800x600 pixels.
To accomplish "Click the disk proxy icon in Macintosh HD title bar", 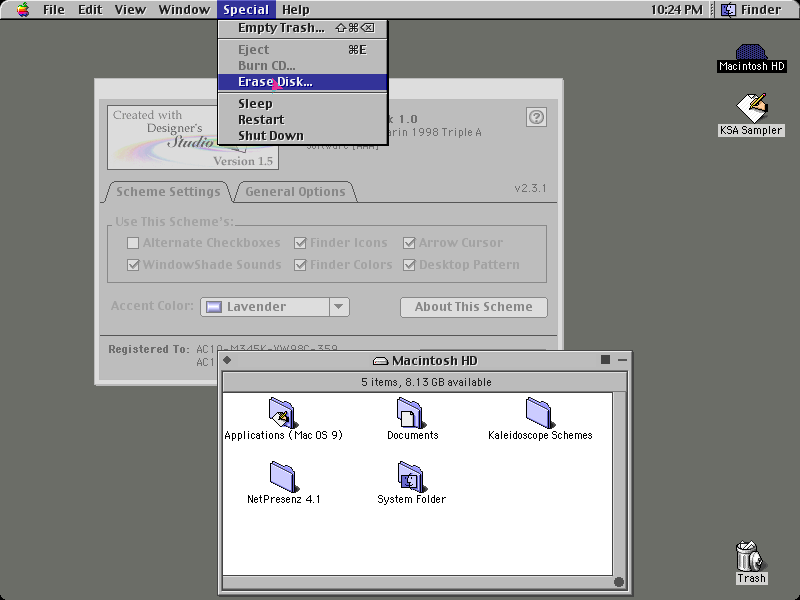I will (381, 361).
